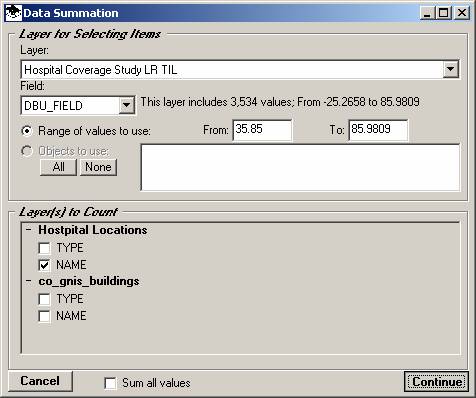Collapse the Hostpital Locations group
Image resolution: width=476 pixels, height=398 pixels.
[29, 230]
